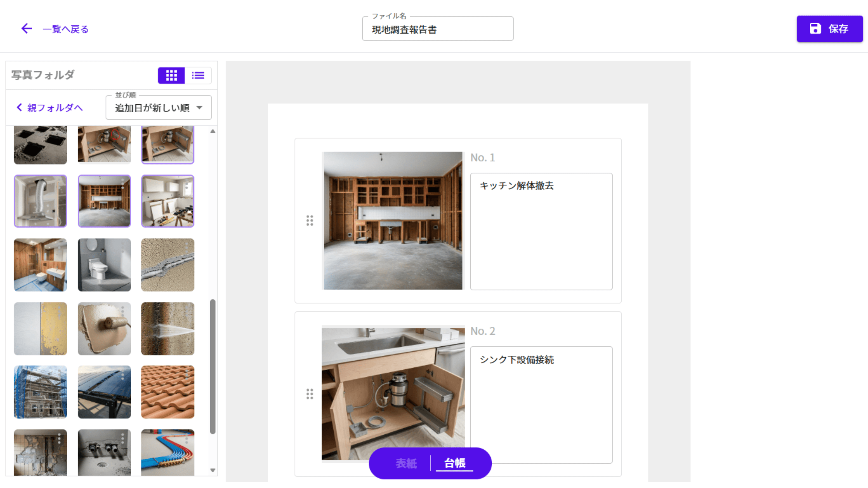Grab the drag handle for No. 1
The width and height of the screenshot is (868, 488).
(x=310, y=221)
